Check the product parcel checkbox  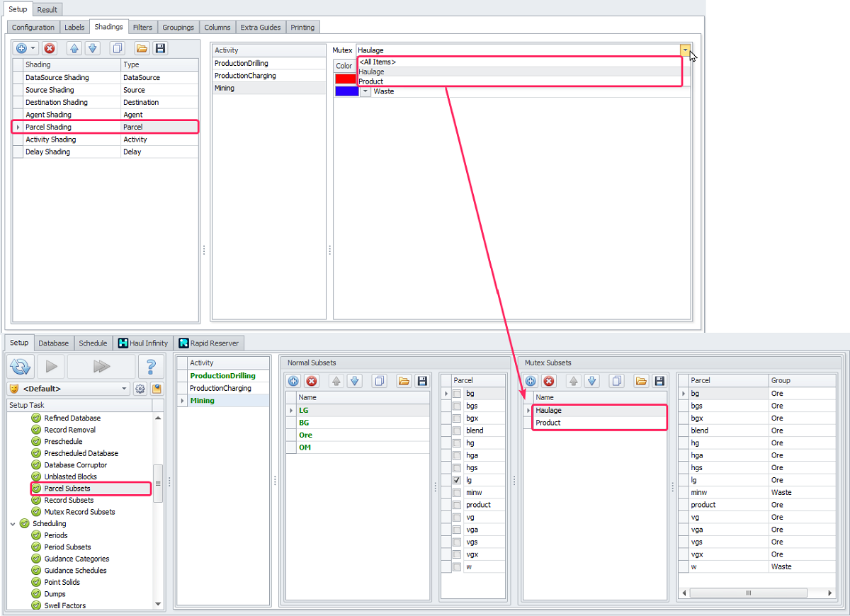click(457, 505)
